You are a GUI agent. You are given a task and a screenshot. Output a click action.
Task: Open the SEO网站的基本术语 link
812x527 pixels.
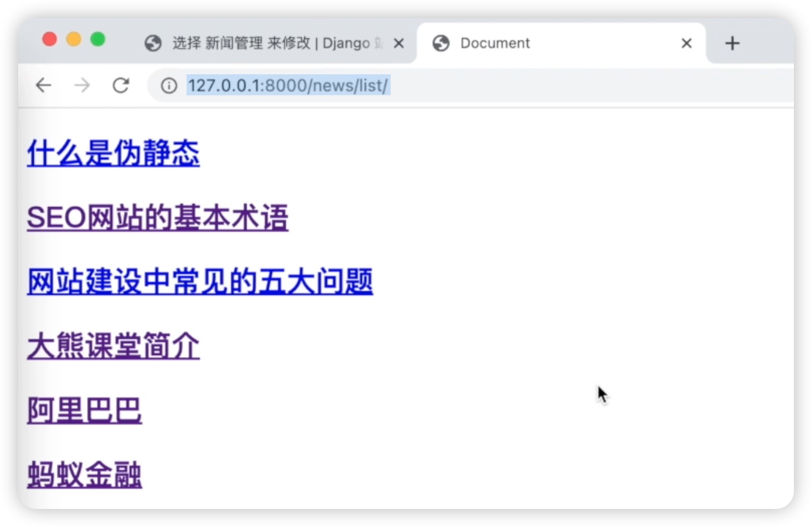click(x=158, y=217)
